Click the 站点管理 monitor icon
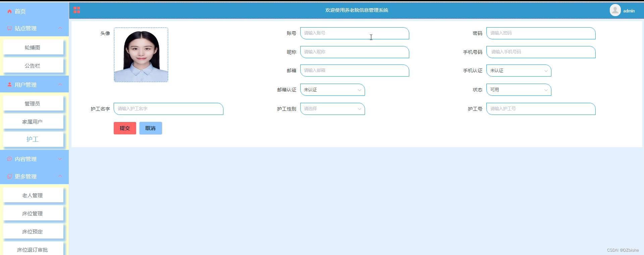This screenshot has width=644, height=255. [x=9, y=29]
